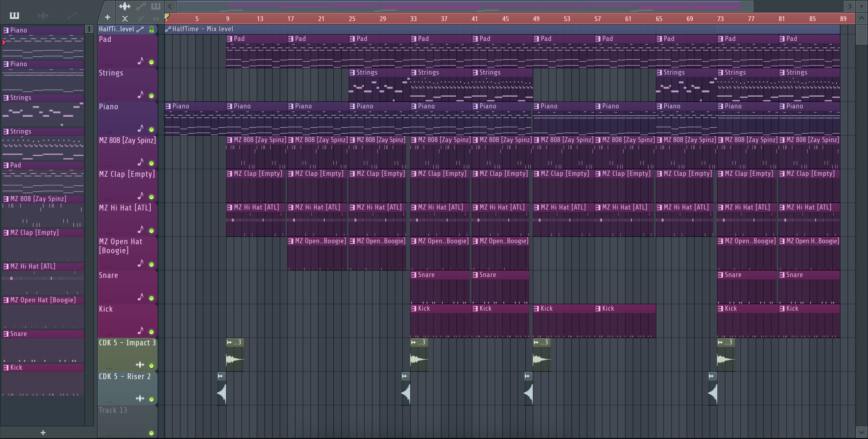Show pattern clips in the picker panel
Viewport: 868px width, 439px height.
click(x=14, y=15)
